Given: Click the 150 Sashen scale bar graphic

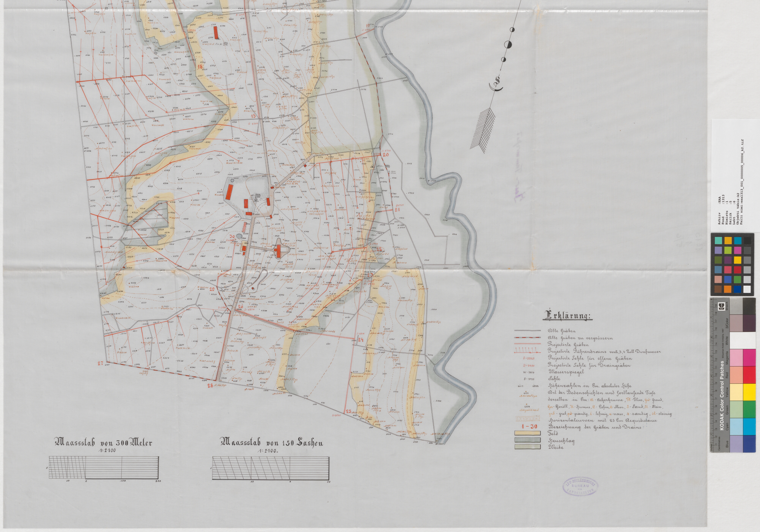Looking at the screenshot, I should [271, 468].
